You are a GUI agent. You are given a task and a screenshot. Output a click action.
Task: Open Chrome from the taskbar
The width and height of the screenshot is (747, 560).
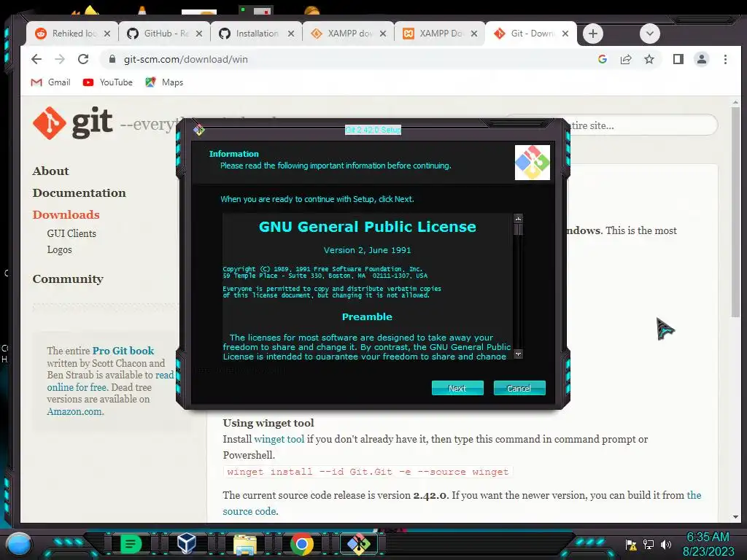[x=301, y=544]
